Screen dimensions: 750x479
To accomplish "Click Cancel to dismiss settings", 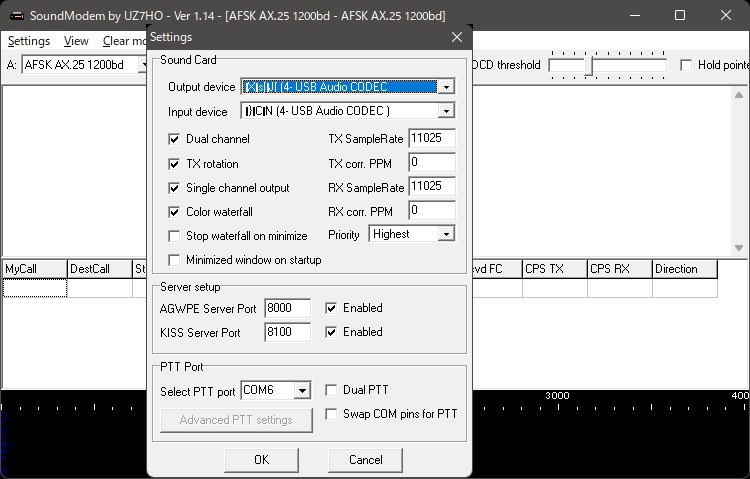I will click(x=365, y=460).
